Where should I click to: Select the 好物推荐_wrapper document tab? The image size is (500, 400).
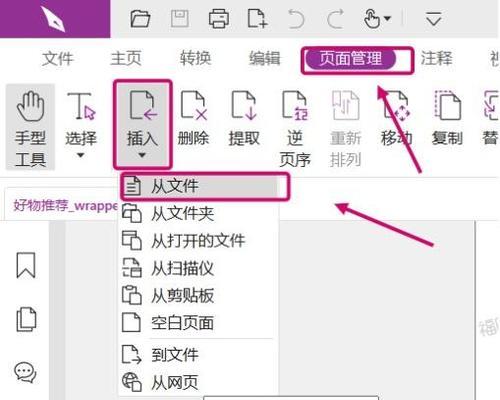click(x=65, y=205)
